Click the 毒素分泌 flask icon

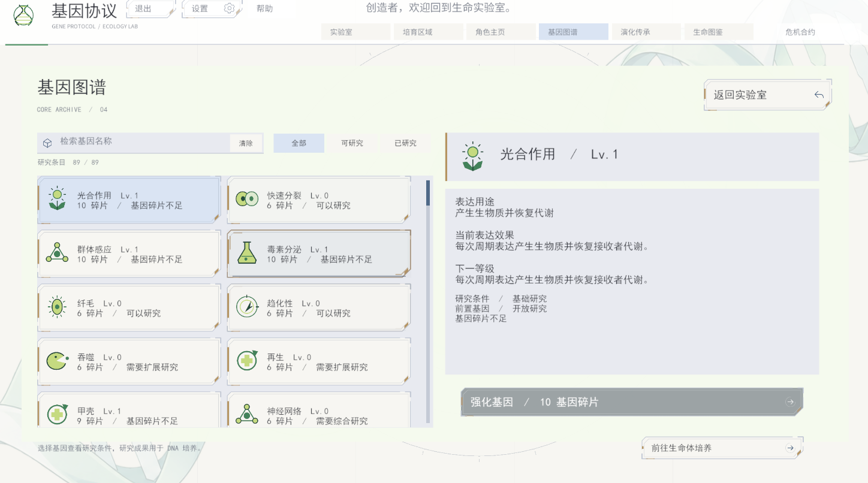pos(247,253)
